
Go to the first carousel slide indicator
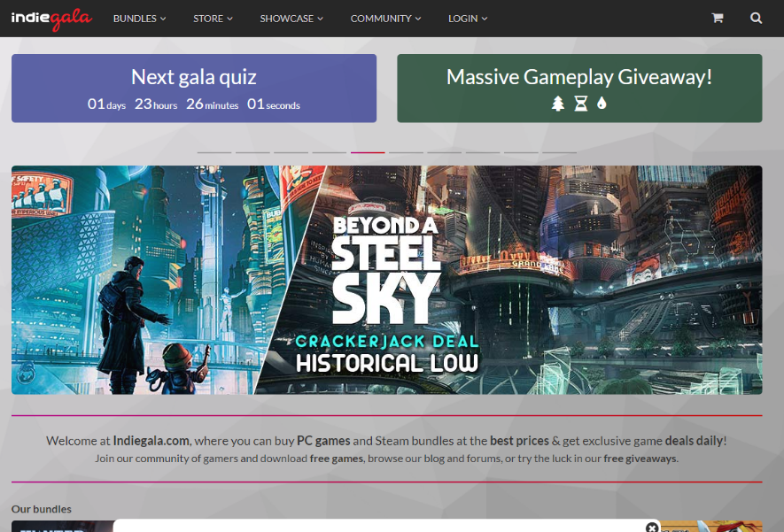pyautogui.click(x=214, y=152)
